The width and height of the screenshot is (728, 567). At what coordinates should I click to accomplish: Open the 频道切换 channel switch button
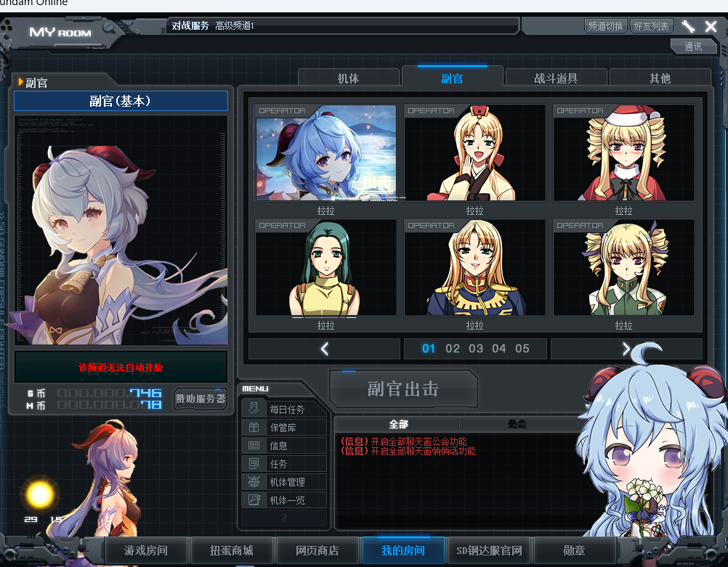(x=605, y=26)
